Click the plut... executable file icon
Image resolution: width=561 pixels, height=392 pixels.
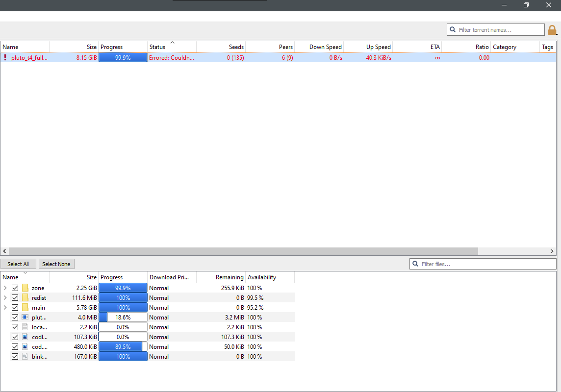25,318
